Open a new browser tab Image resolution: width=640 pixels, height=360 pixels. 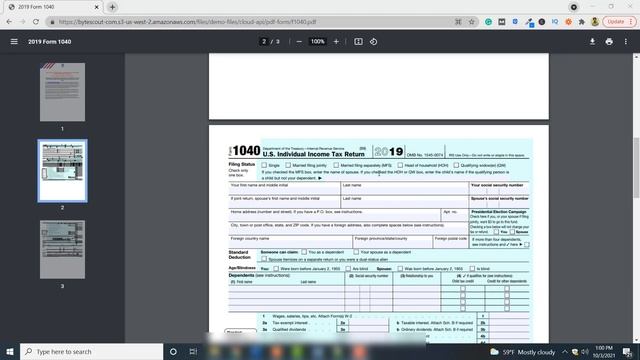point(112,7)
